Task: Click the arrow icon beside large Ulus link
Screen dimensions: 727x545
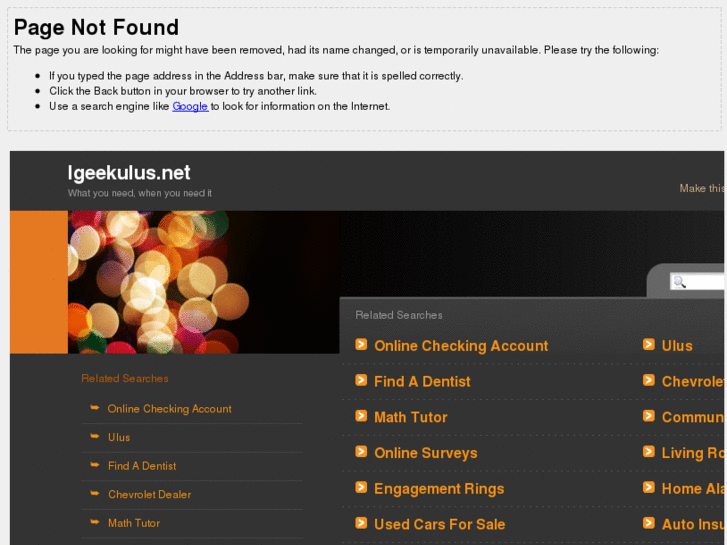Action: pyautogui.click(x=649, y=345)
